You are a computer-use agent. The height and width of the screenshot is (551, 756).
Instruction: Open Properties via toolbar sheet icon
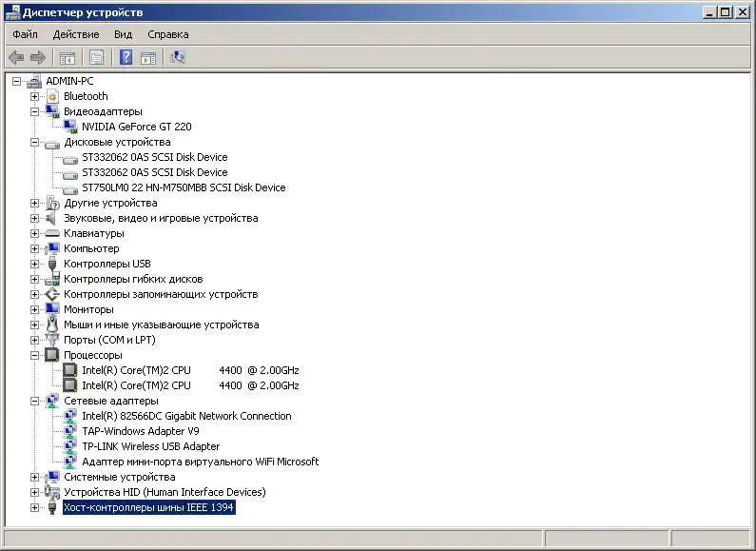point(96,58)
